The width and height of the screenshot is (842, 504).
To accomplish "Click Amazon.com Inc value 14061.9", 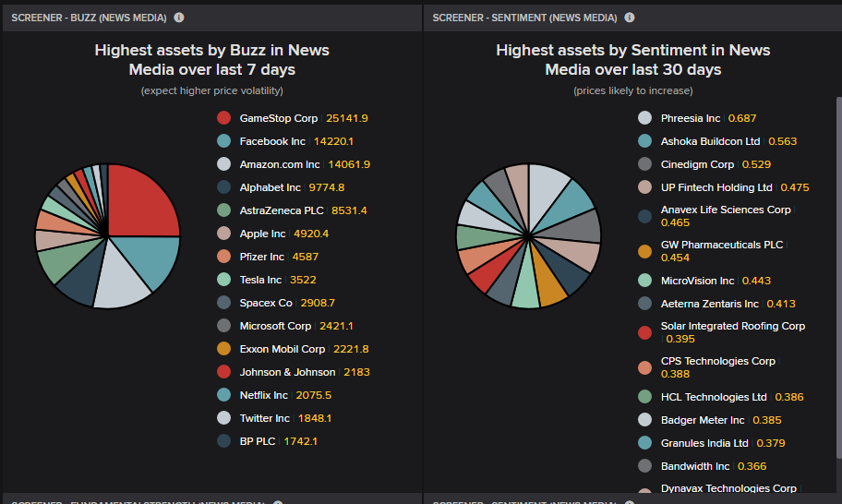I will [349, 164].
